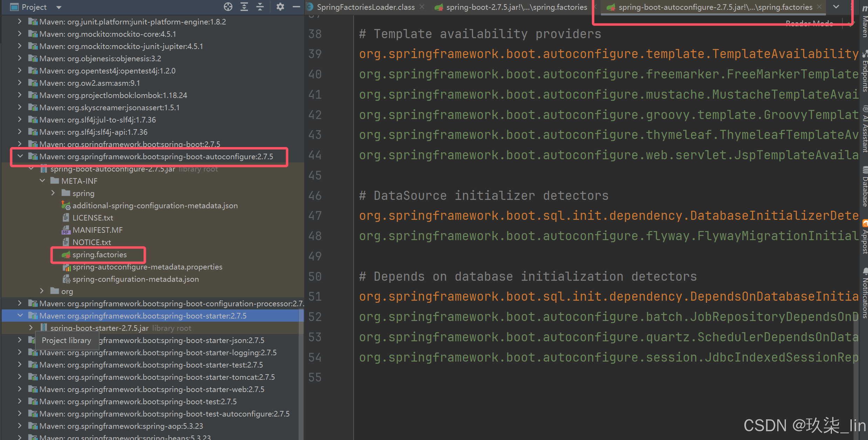The width and height of the screenshot is (868, 440).
Task: Open the Apipost side panel
Action: [x=864, y=237]
